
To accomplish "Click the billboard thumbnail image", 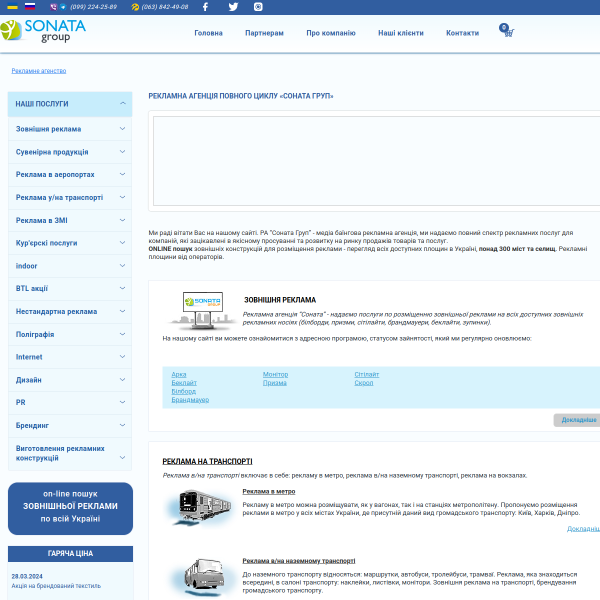I will pos(202,311).
